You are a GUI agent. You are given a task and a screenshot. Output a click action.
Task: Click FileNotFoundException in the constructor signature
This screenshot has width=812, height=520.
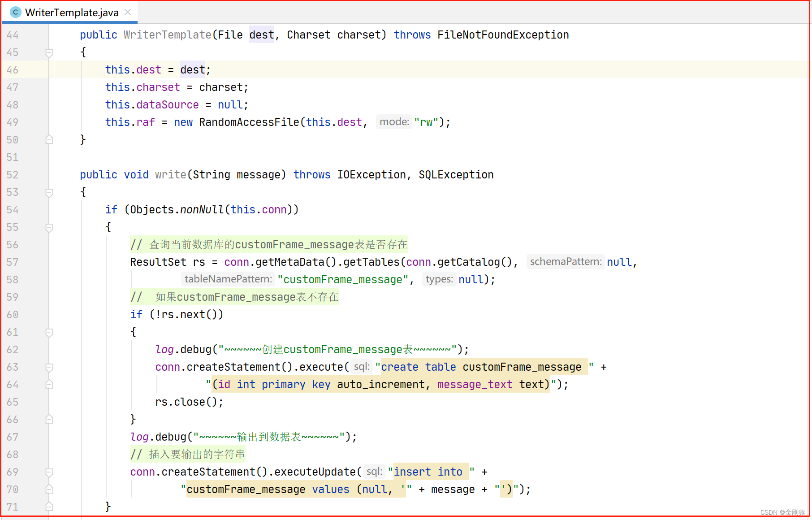click(503, 35)
